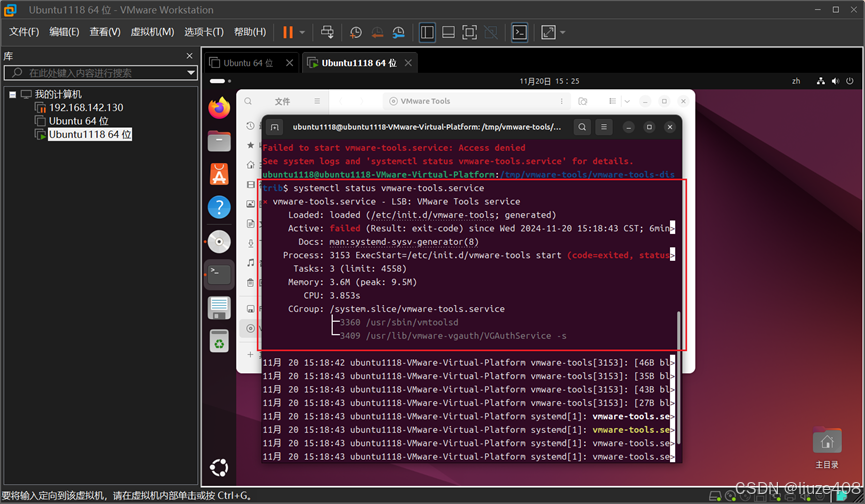Click the terminal window scrollbar

678,378
